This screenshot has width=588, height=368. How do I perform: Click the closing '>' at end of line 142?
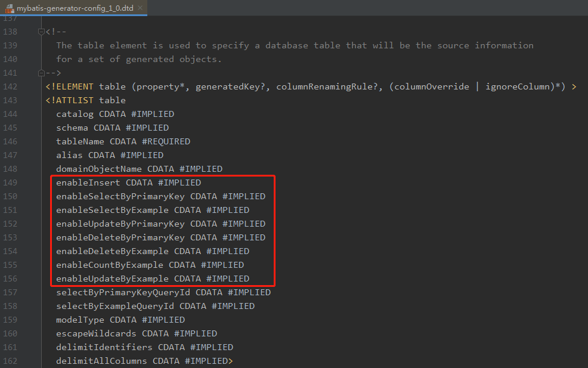[x=574, y=86]
